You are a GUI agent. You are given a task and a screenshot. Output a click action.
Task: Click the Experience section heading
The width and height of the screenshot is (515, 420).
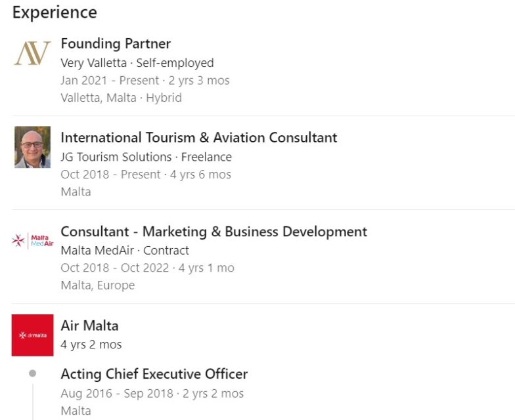[x=55, y=12]
